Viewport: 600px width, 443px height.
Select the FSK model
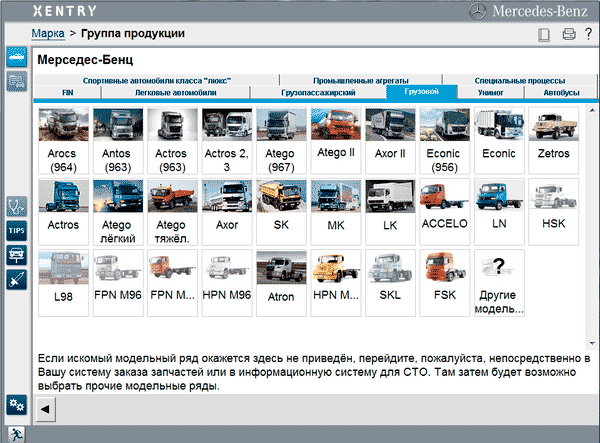tap(445, 283)
